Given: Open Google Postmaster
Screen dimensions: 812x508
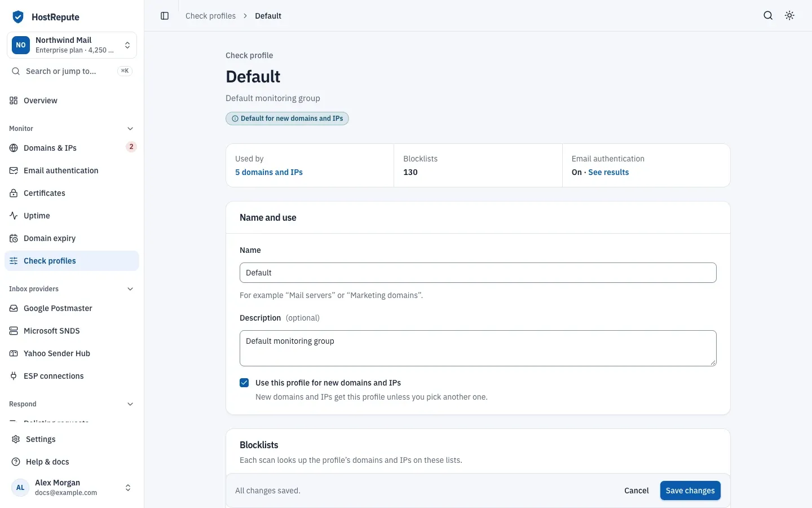Looking at the screenshot, I should pyautogui.click(x=72, y=308).
